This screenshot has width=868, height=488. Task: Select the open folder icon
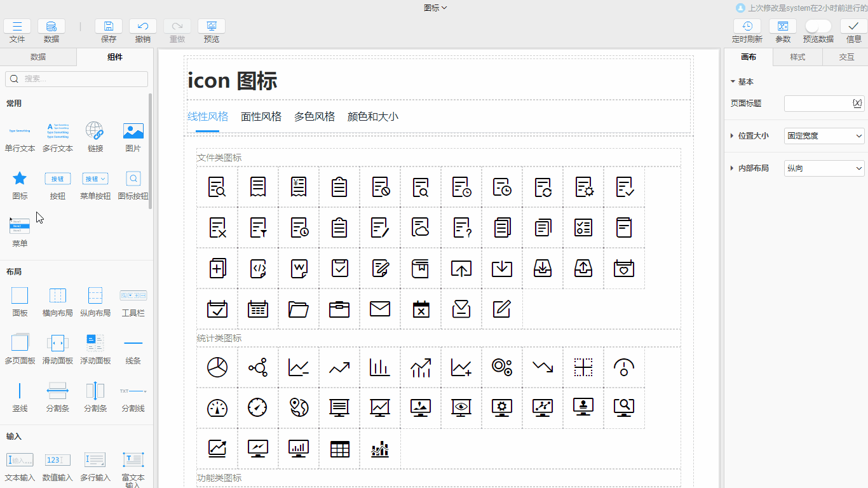(299, 309)
